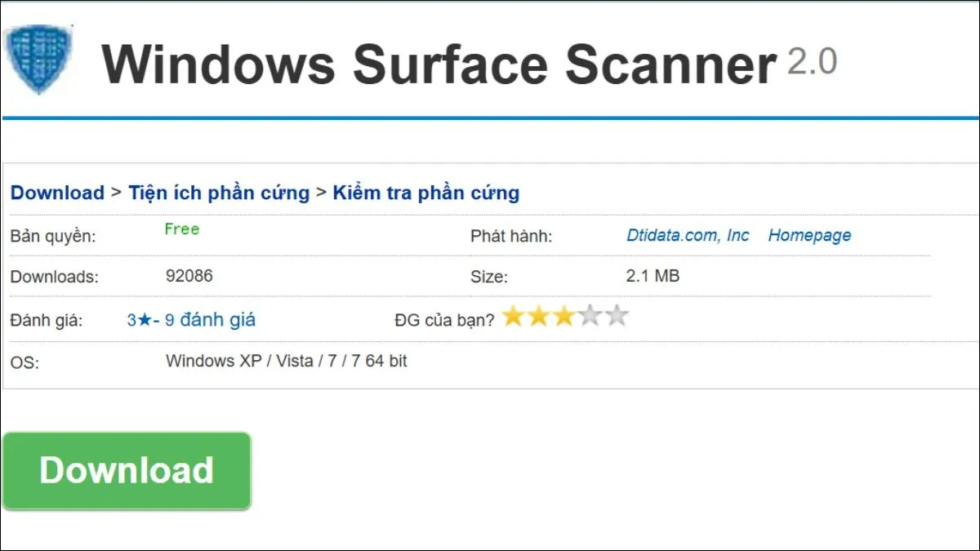Go to Kiểm tra phần cứng category
980x551 pixels.
[425, 193]
